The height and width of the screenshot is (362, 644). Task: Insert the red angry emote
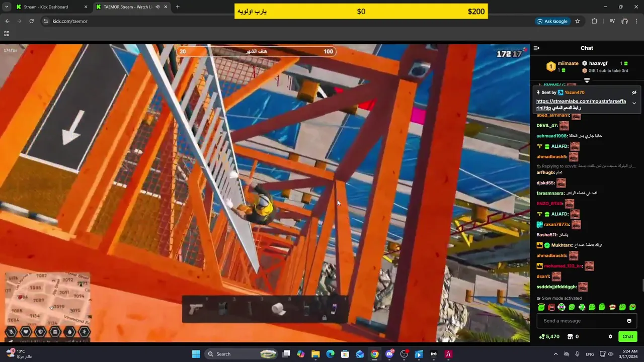[x=551, y=307]
